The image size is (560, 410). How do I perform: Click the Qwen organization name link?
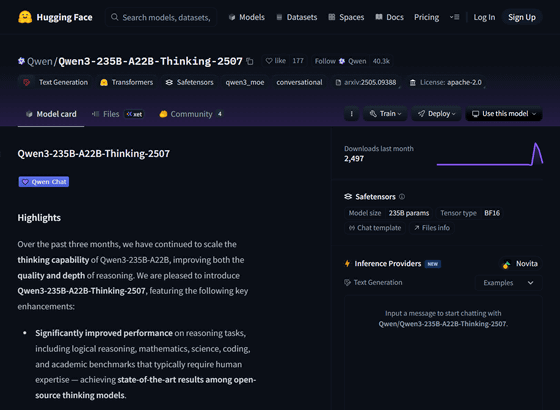[x=40, y=61]
